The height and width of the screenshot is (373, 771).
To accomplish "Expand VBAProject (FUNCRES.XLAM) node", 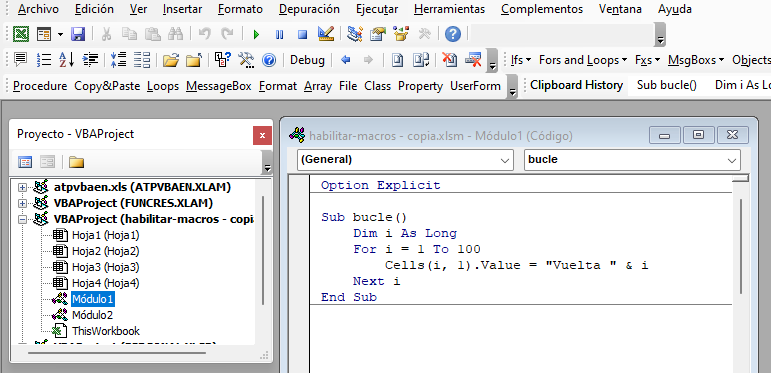I will tap(22, 203).
